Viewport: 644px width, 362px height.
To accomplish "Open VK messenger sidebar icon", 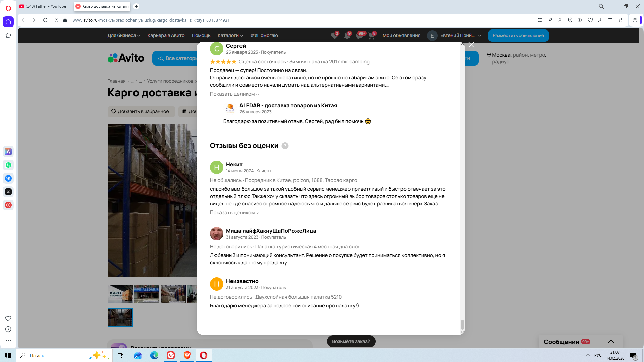I will pyautogui.click(x=8, y=178).
